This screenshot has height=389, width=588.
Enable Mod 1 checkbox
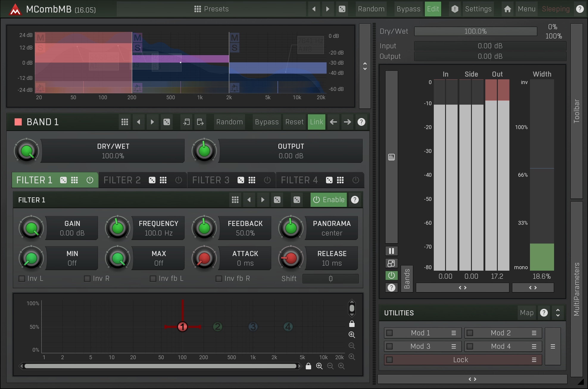click(x=389, y=333)
